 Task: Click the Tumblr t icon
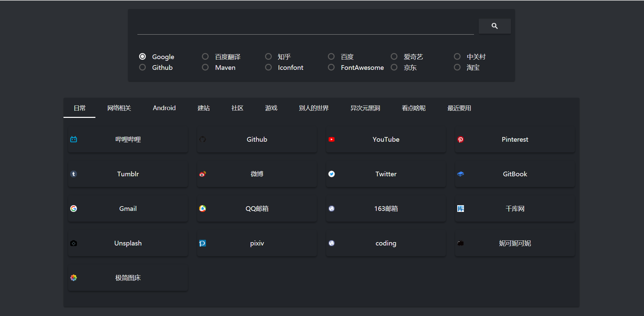tap(74, 174)
